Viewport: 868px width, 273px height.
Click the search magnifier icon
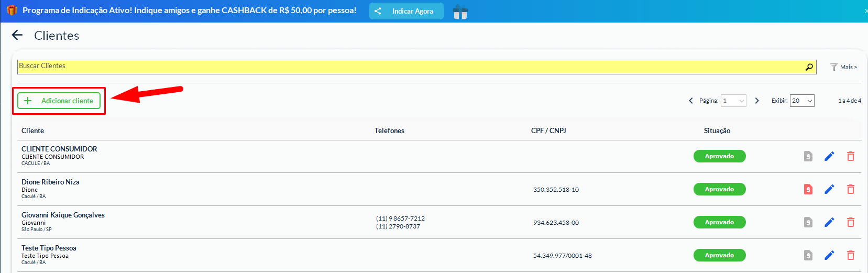(809, 67)
